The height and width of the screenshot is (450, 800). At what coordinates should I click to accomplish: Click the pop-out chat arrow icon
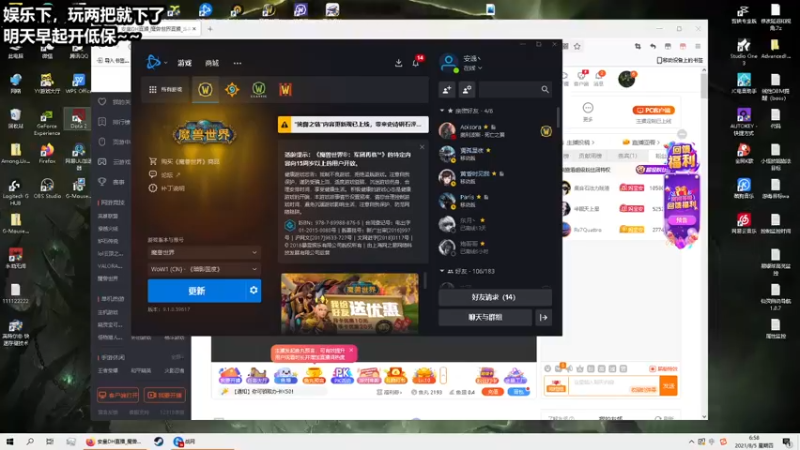pos(543,317)
